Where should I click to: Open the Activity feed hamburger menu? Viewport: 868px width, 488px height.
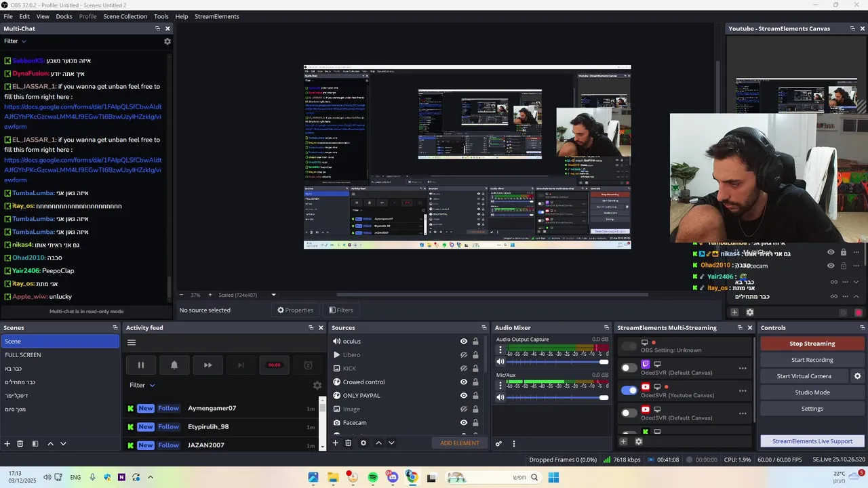coord(132,342)
